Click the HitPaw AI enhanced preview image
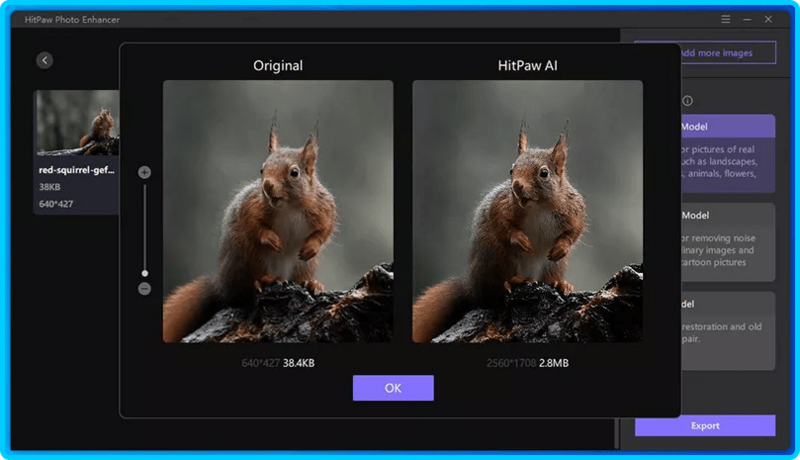800x460 pixels. pos(528,211)
